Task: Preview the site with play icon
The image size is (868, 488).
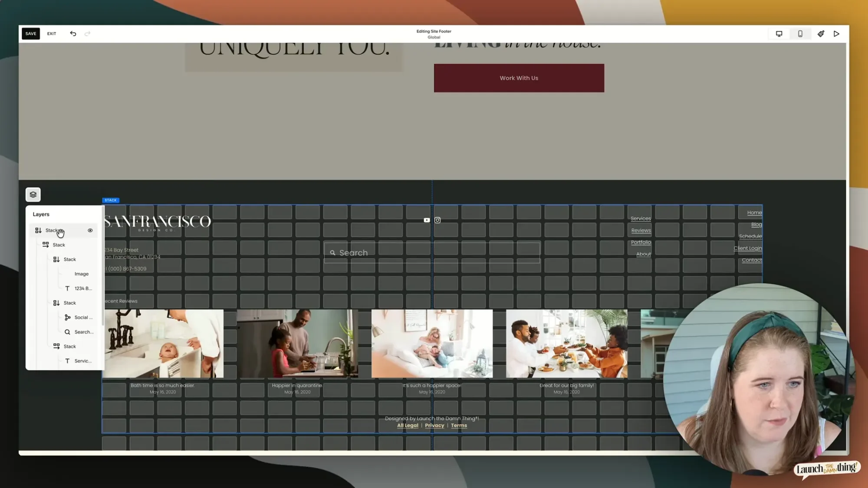Action: pyautogui.click(x=836, y=33)
